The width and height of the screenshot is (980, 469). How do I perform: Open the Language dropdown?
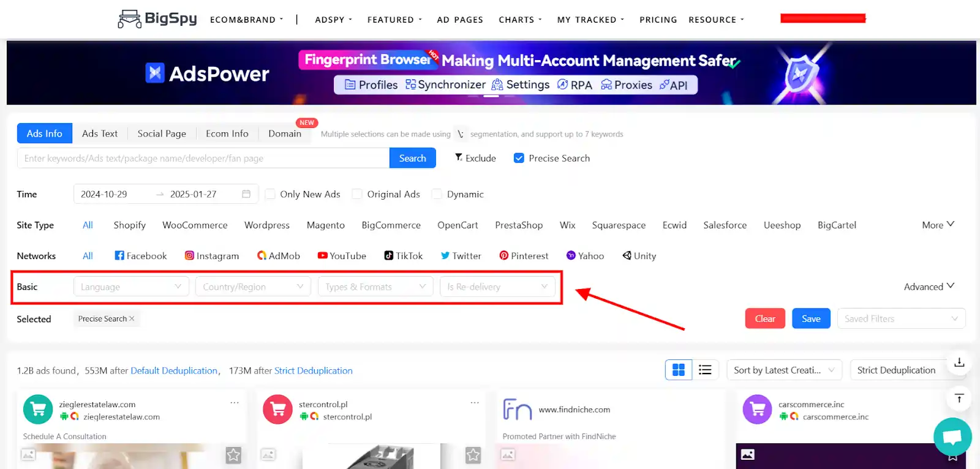pyautogui.click(x=131, y=287)
